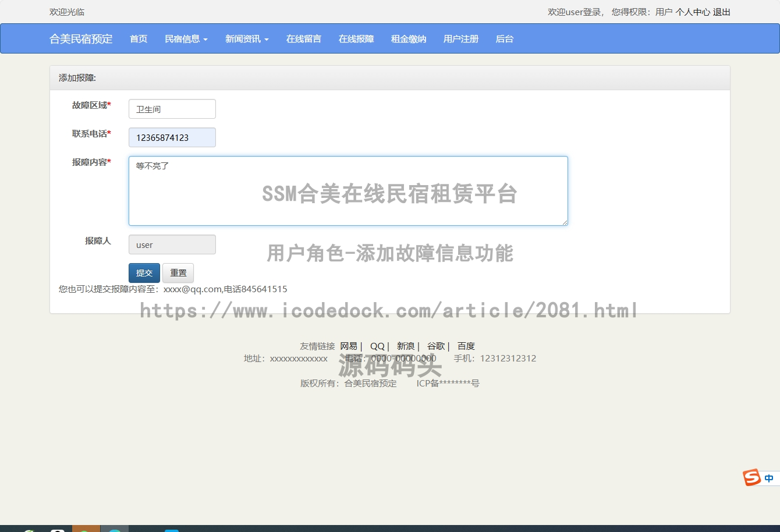Reset the form with 重置 button
The width and height of the screenshot is (780, 532).
coord(178,273)
